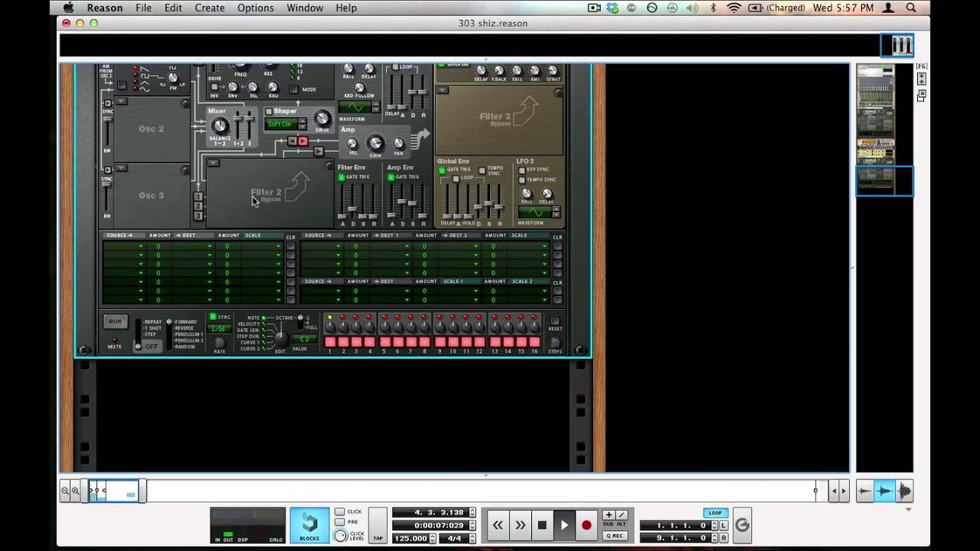
Task: Zoom in with the sequencer magnifier plus
Action: click(76, 491)
